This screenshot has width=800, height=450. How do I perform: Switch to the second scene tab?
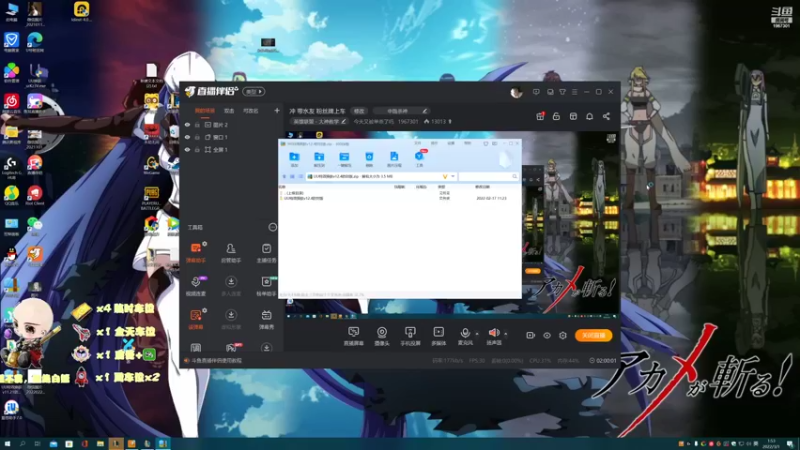point(229,111)
